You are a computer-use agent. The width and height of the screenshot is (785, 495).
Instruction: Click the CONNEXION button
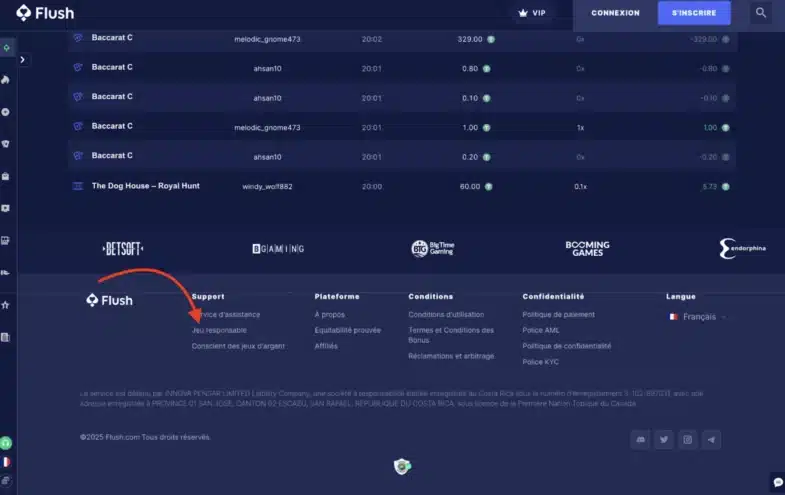(615, 13)
